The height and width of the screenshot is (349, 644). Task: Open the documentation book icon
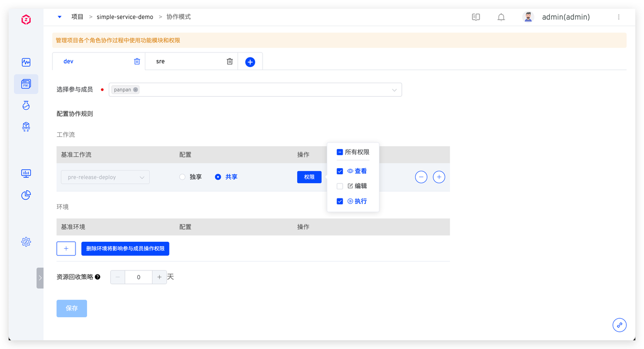click(476, 17)
